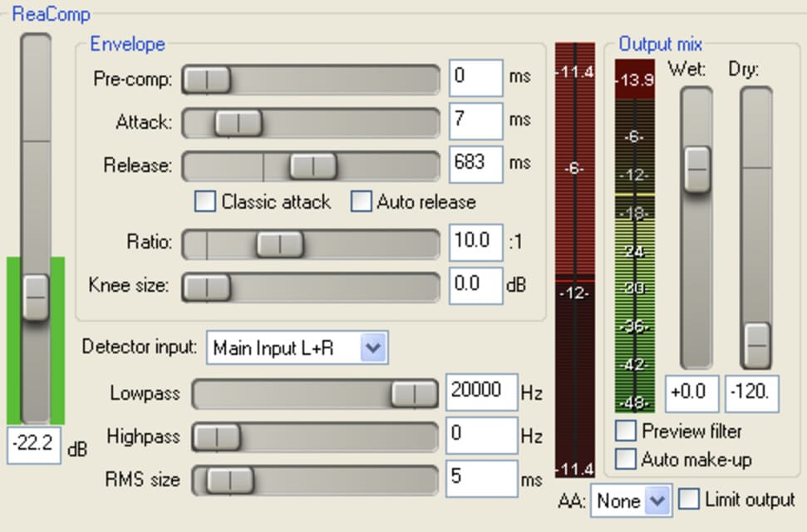Click the threshold field showing -22.2
The height and width of the screenshot is (532, 807).
click(34, 445)
